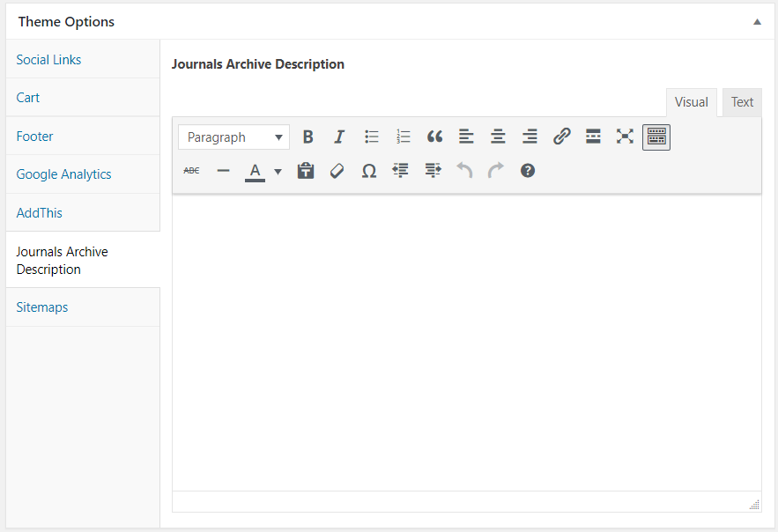Toggle the toolbar kitchen sink
This screenshot has height=532, width=778.
coord(656,137)
